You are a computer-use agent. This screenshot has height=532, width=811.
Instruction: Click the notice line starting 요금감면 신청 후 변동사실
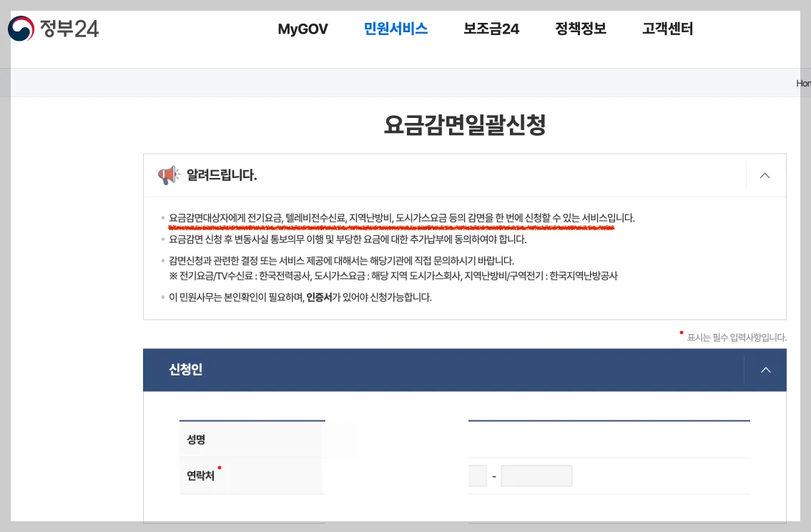coord(348,240)
